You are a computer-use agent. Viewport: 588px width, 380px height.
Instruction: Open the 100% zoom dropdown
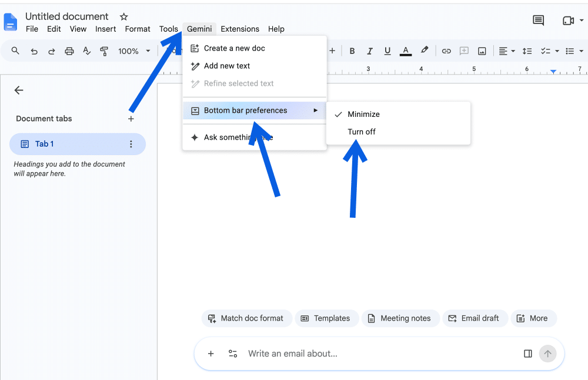click(134, 51)
